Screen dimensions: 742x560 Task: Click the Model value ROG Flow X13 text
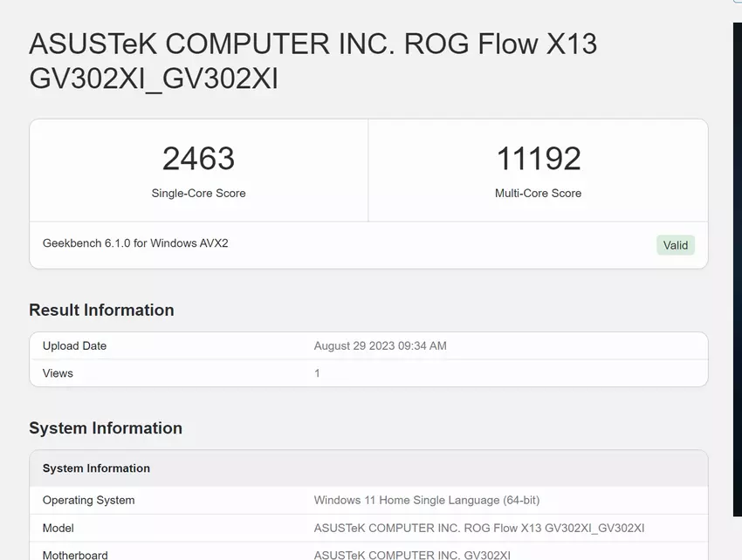tap(478, 528)
